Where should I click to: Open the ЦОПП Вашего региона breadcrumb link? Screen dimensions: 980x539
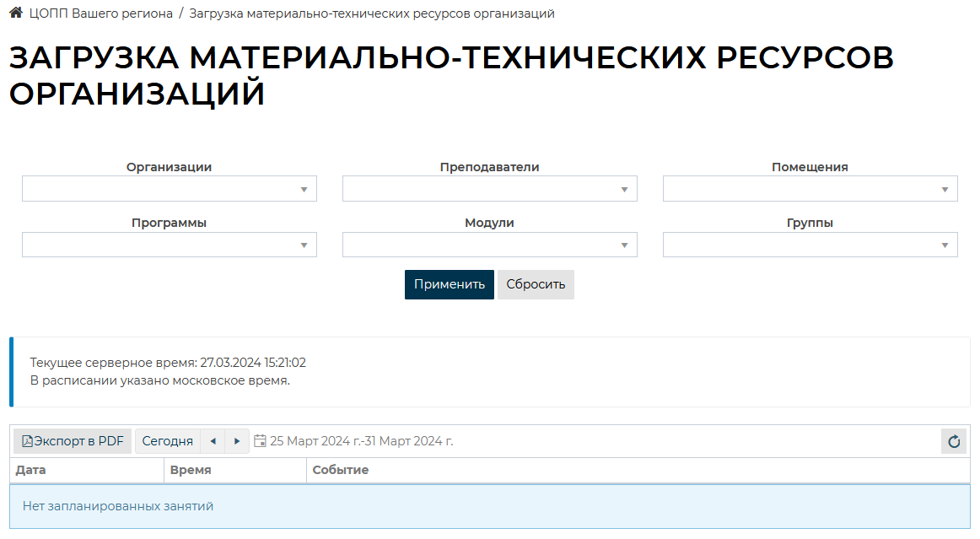point(100,13)
